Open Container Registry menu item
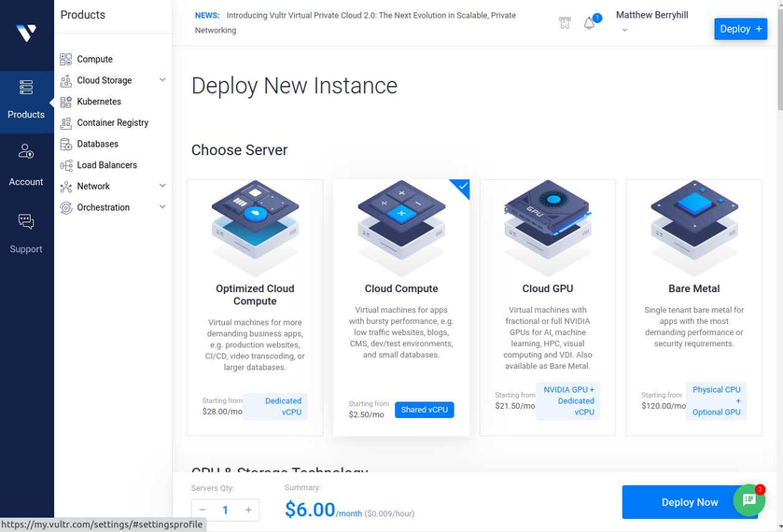 (x=112, y=123)
